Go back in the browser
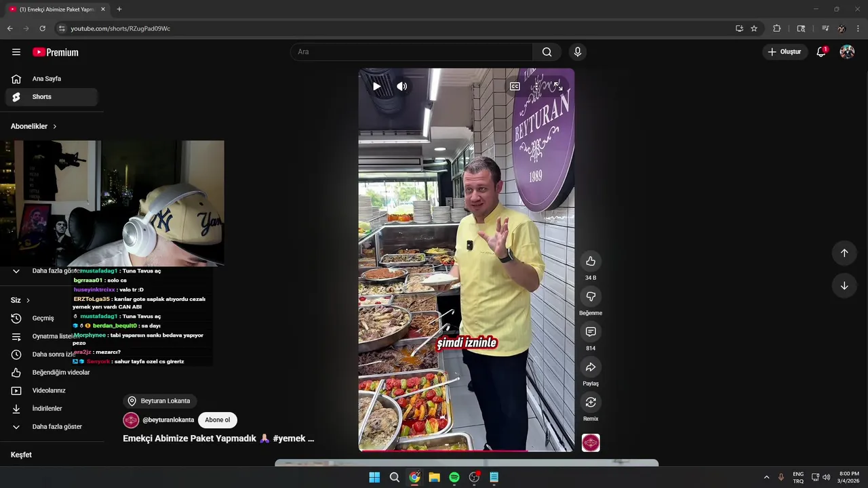Image resolution: width=868 pixels, height=488 pixels. 9,28
